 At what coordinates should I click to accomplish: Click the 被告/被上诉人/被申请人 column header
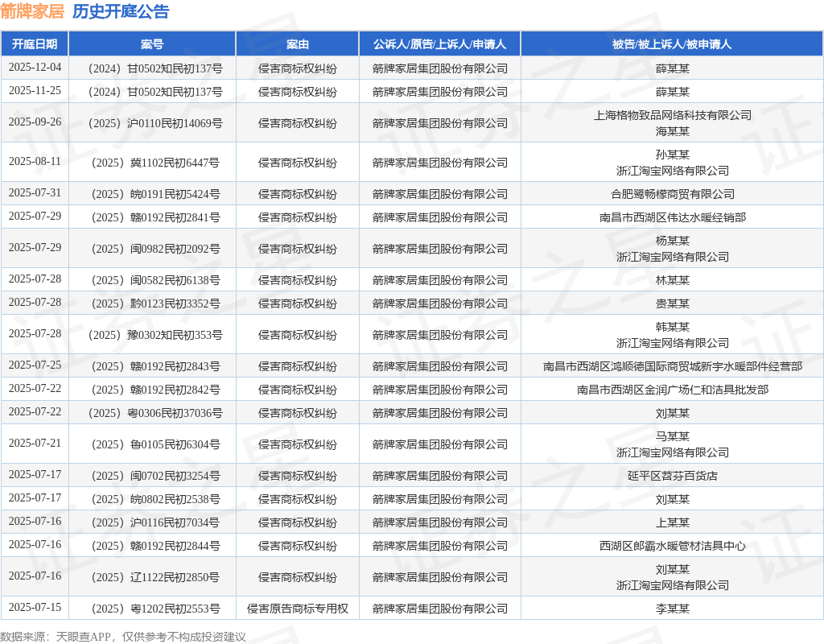[672, 44]
